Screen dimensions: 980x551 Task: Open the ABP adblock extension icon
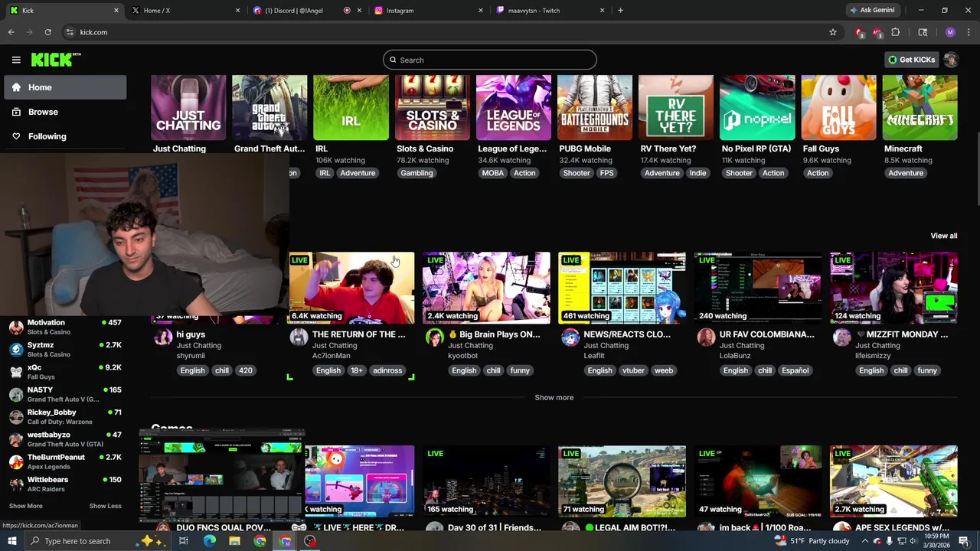click(x=877, y=32)
